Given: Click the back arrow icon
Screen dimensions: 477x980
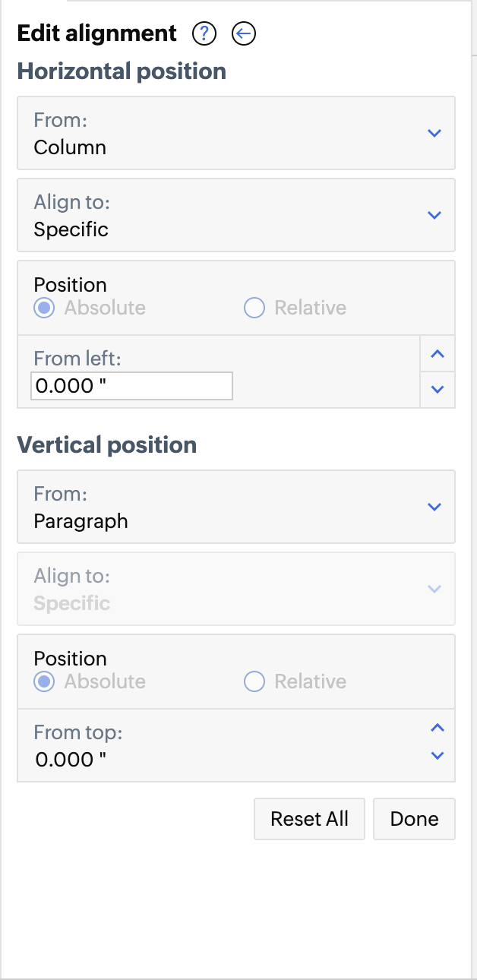Looking at the screenshot, I should point(244,33).
